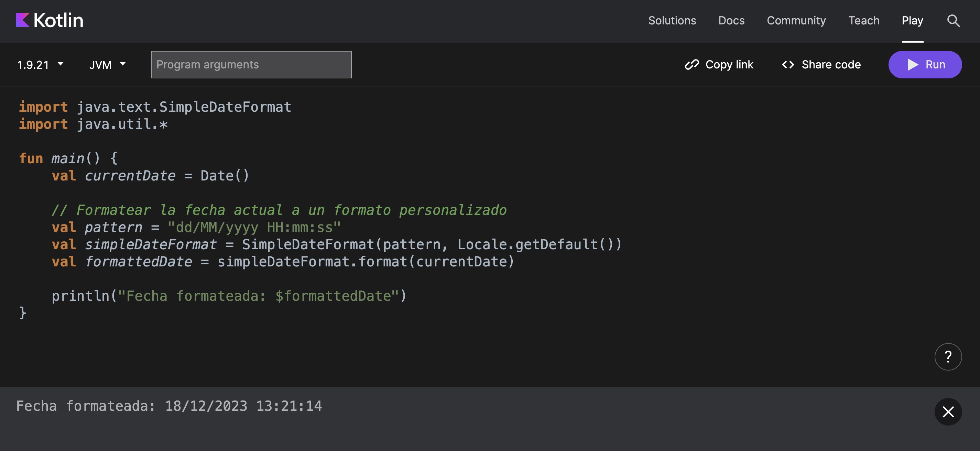Click the angle brackets Share code icon

tap(788, 65)
